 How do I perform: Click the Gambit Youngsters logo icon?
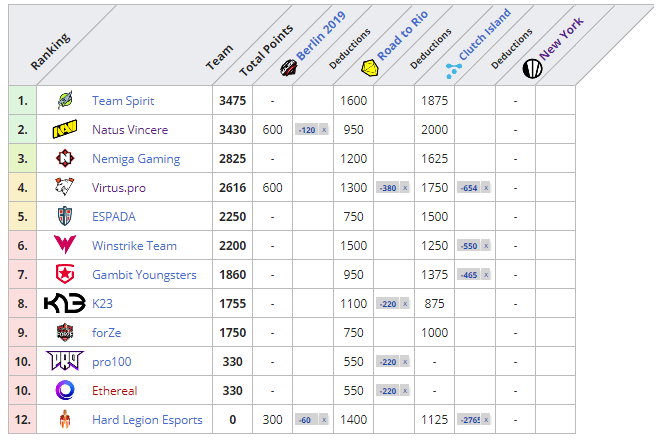click(x=65, y=274)
